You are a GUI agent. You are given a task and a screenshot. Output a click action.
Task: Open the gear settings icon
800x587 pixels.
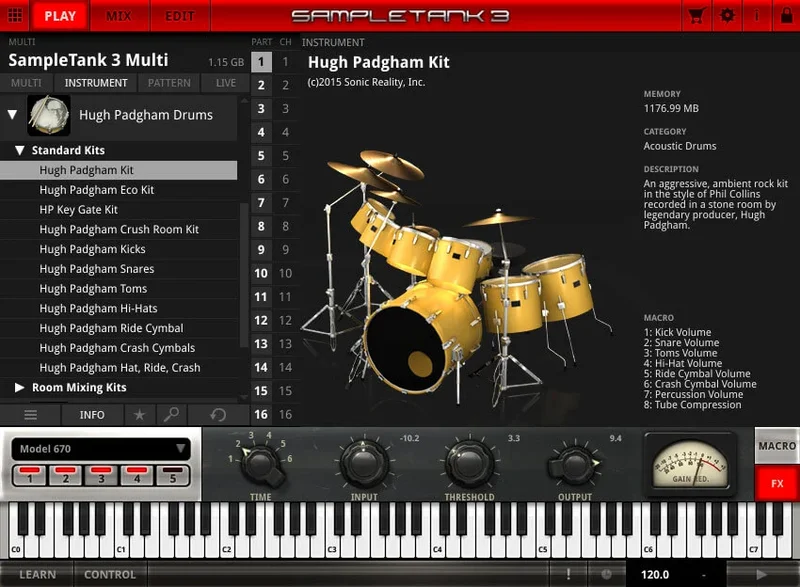pyautogui.click(x=727, y=15)
